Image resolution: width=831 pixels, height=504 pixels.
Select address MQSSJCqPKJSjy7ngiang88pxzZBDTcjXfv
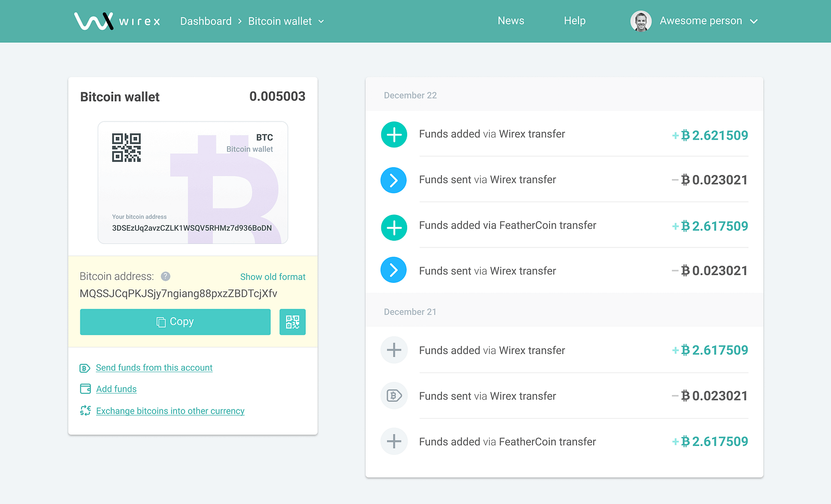point(179,293)
